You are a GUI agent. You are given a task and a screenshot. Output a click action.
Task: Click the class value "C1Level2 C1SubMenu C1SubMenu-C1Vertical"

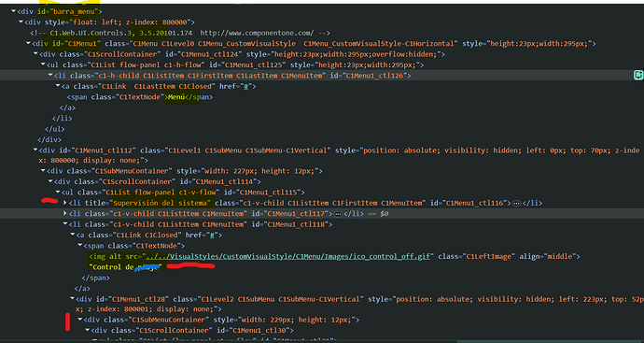coord(281,299)
